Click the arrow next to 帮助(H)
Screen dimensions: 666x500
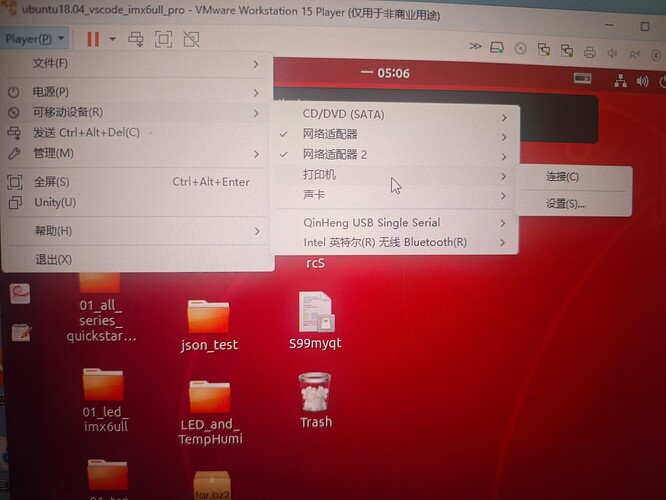[257, 232]
